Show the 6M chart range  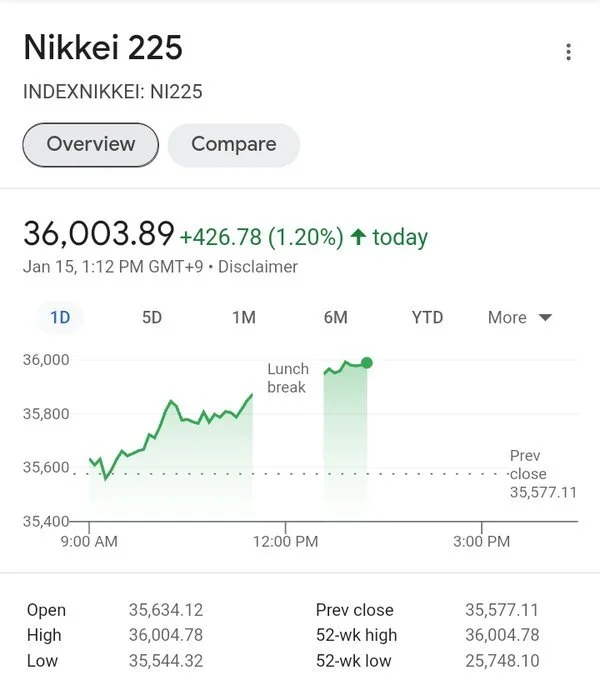click(336, 317)
